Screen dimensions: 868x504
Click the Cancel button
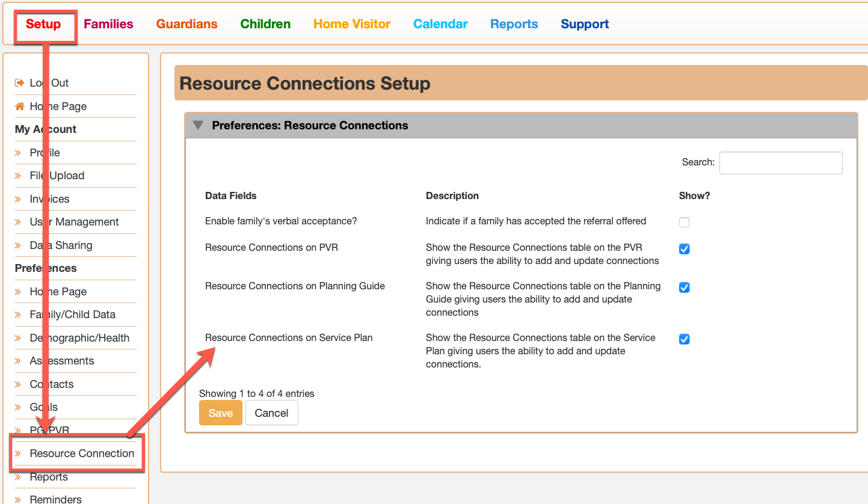(271, 413)
